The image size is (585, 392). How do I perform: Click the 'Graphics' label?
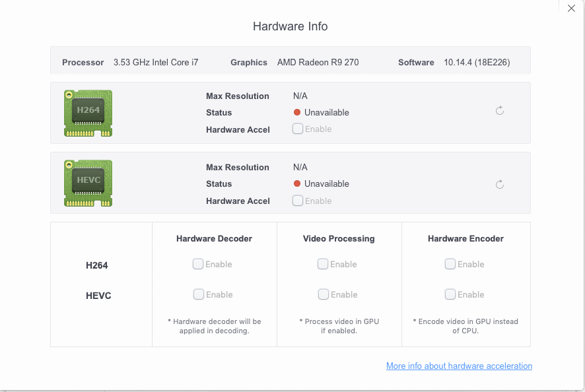[249, 62]
